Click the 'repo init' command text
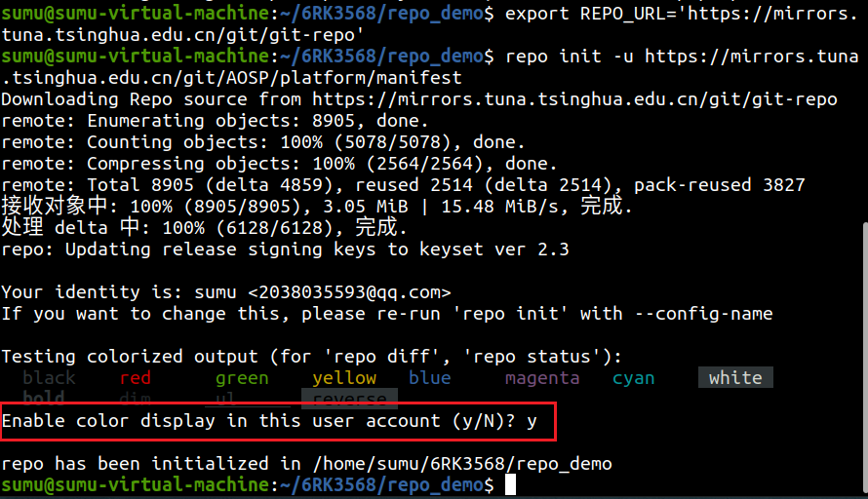Image resolution: width=868 pixels, height=499 pixels. [553, 57]
